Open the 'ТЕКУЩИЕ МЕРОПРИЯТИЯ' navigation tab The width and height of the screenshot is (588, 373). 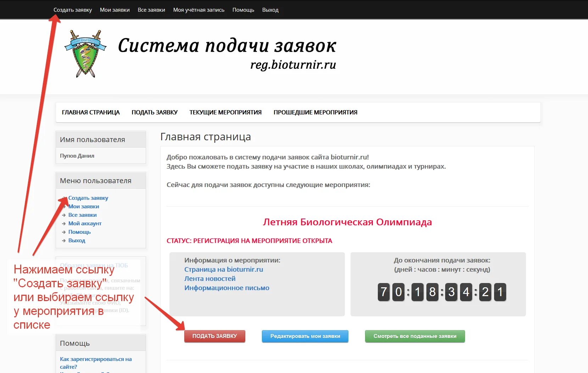[225, 112]
